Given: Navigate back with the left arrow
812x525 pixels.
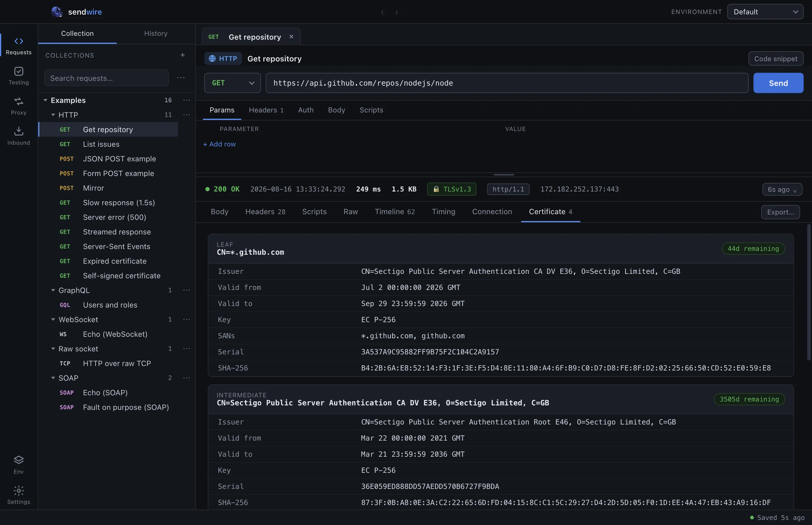Looking at the screenshot, I should [x=382, y=12].
